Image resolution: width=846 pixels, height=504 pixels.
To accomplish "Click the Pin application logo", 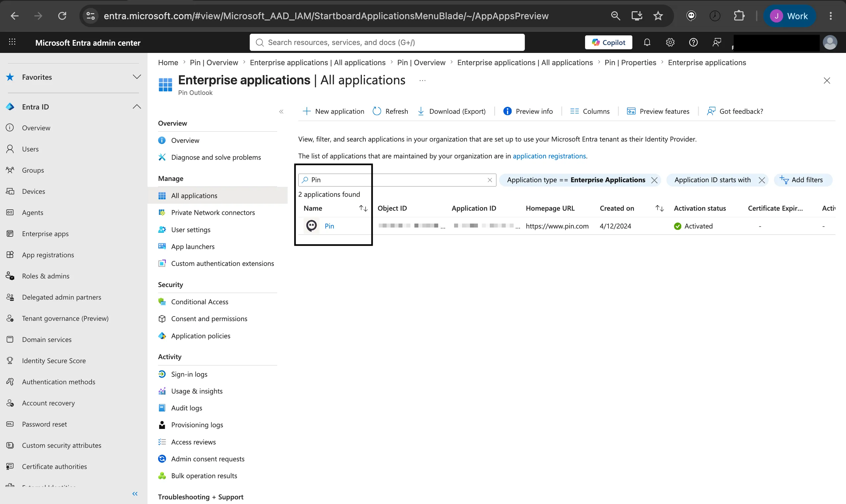I will point(312,226).
